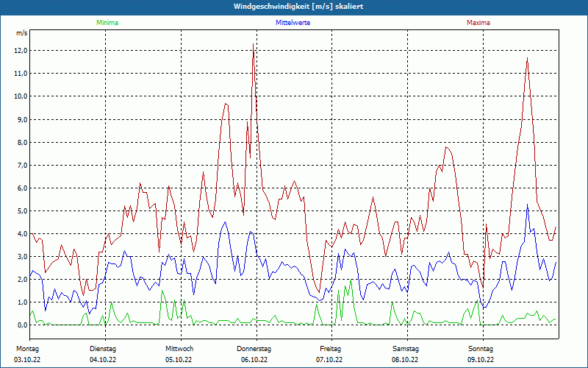Click the Samstag day label
This screenshot has height=368, width=588.
(406, 349)
